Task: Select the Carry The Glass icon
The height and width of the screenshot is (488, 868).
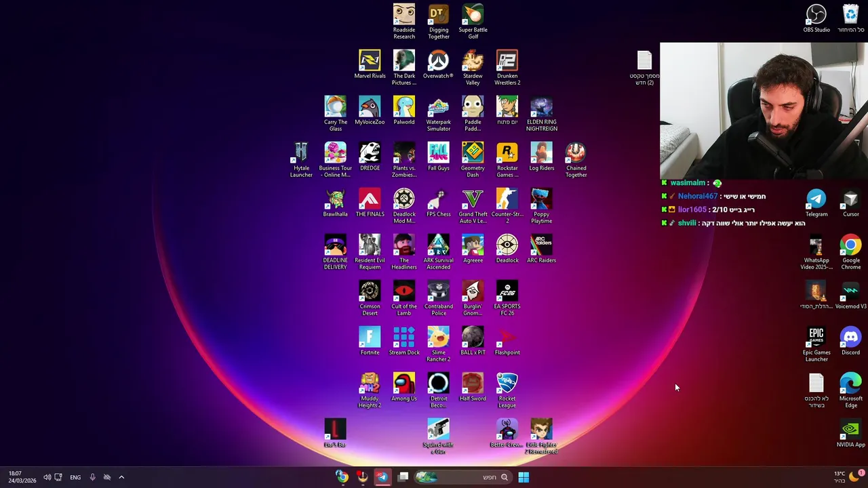Action: pyautogui.click(x=335, y=114)
